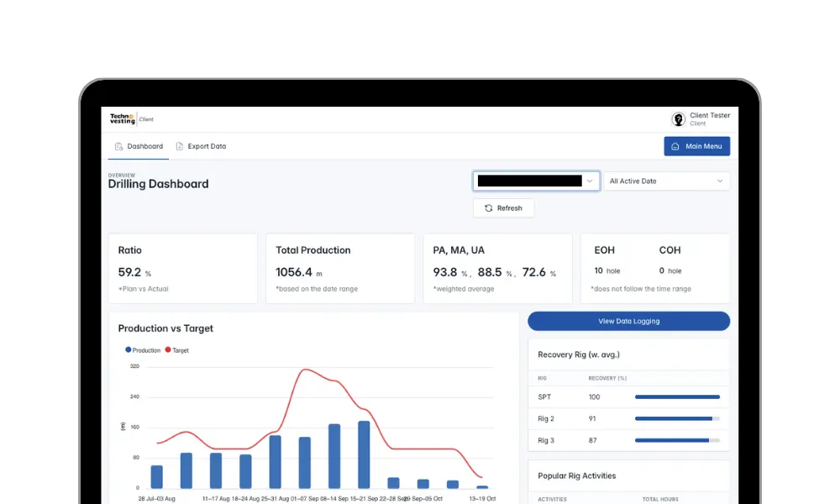Click the Techno Vesting logo
The width and height of the screenshot is (840, 504).
[x=122, y=119]
